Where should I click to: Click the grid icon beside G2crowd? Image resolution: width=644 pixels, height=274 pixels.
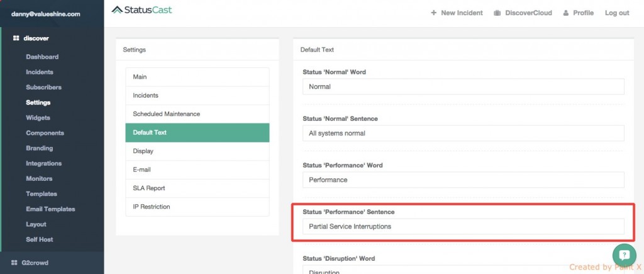click(16, 263)
